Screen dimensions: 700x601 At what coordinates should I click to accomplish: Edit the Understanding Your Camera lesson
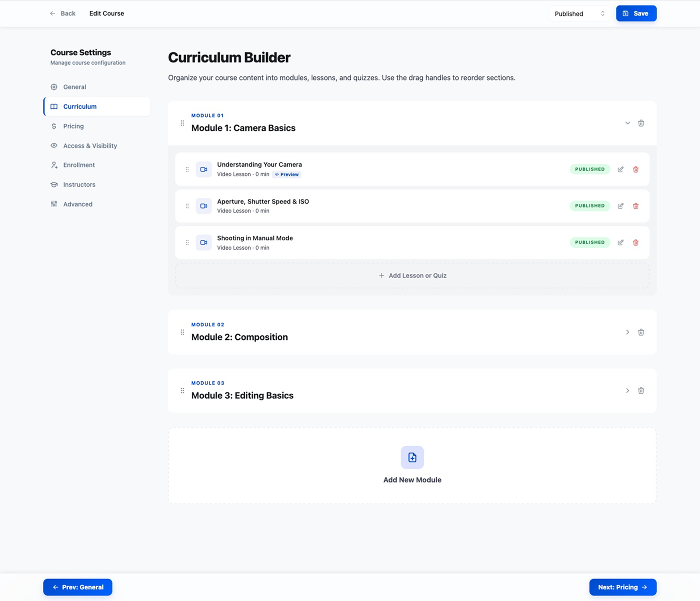pyautogui.click(x=621, y=169)
